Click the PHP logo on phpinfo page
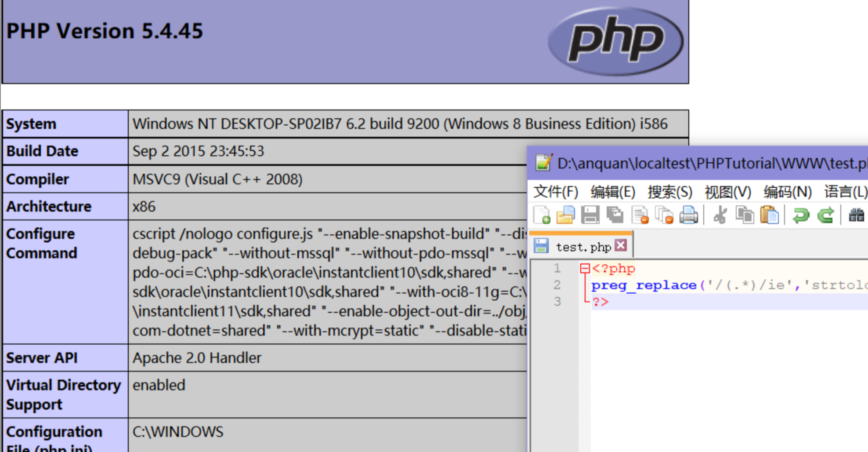Viewport: 868px width, 452px height. [x=615, y=41]
